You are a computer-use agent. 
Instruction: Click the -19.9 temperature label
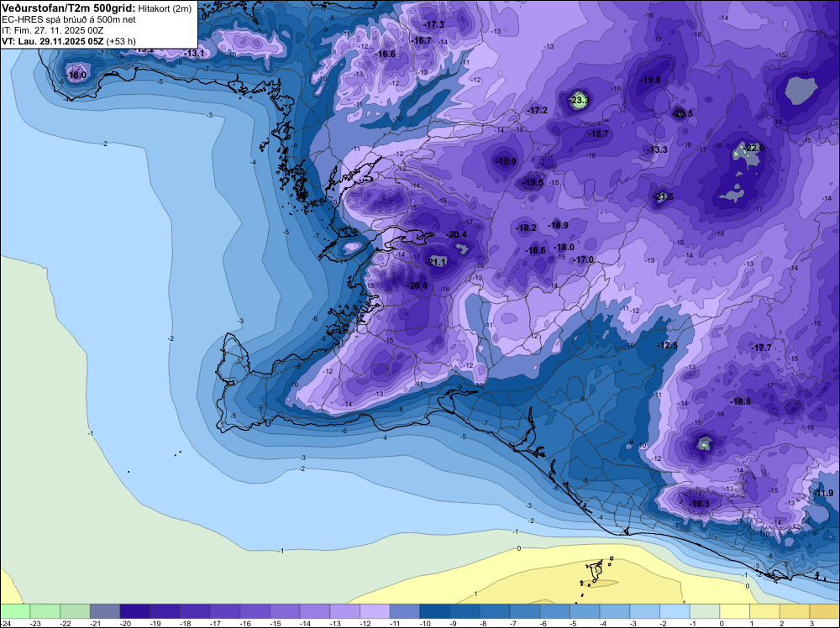[x=506, y=161]
